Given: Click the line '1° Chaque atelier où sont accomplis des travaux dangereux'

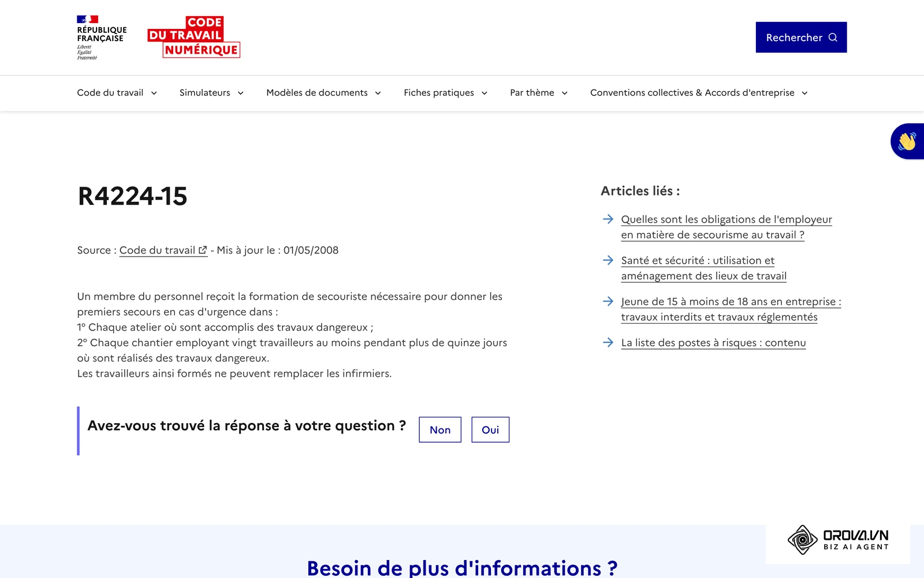Looking at the screenshot, I should (225, 327).
